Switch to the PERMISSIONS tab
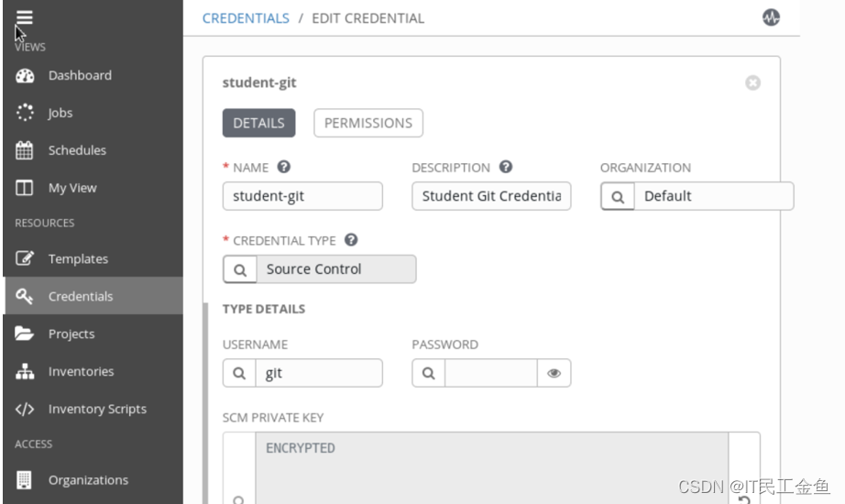The image size is (845, 504). click(368, 123)
